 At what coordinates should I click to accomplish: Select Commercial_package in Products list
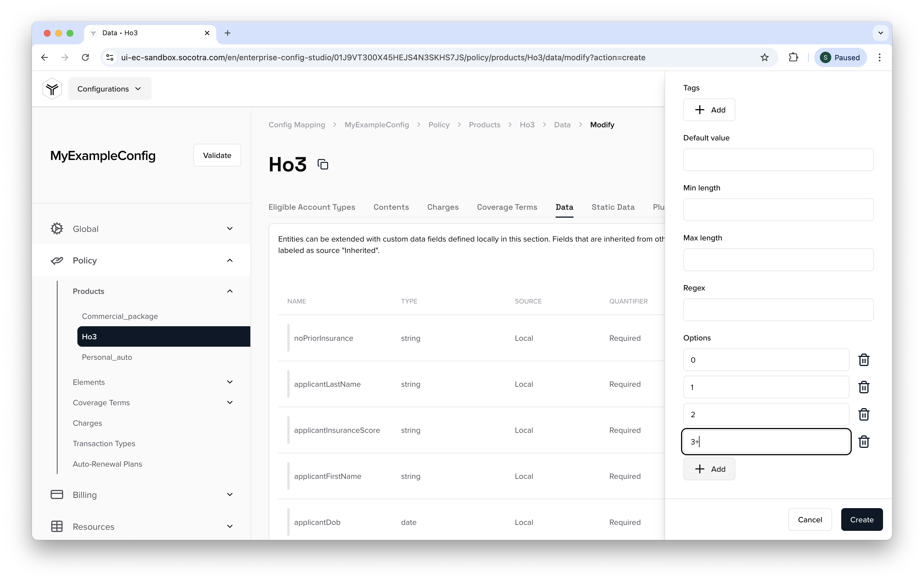pyautogui.click(x=119, y=316)
